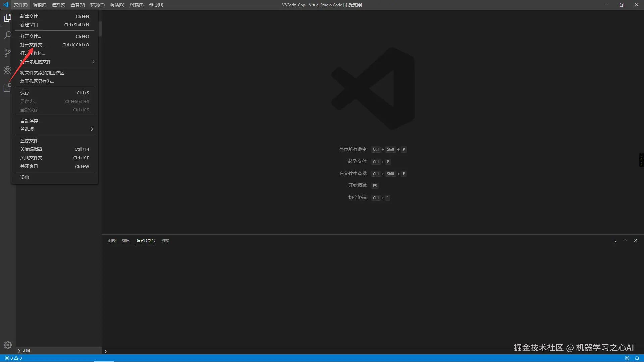Choose 还原文件 menu entry
The height and width of the screenshot is (362, 644).
pos(55,141)
